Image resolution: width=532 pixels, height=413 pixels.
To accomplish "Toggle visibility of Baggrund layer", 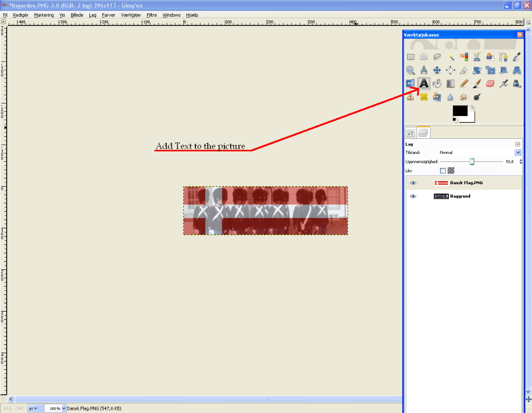I will [x=413, y=197].
